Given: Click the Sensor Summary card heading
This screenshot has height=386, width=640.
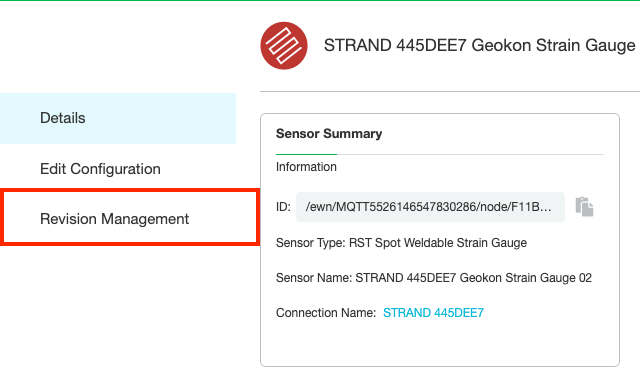Looking at the screenshot, I should pyautogui.click(x=329, y=134).
